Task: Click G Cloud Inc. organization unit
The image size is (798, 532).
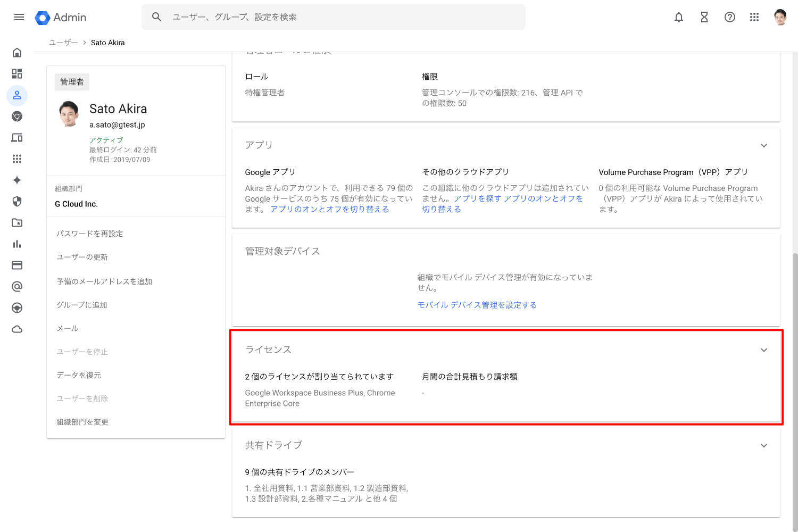Action: click(77, 204)
